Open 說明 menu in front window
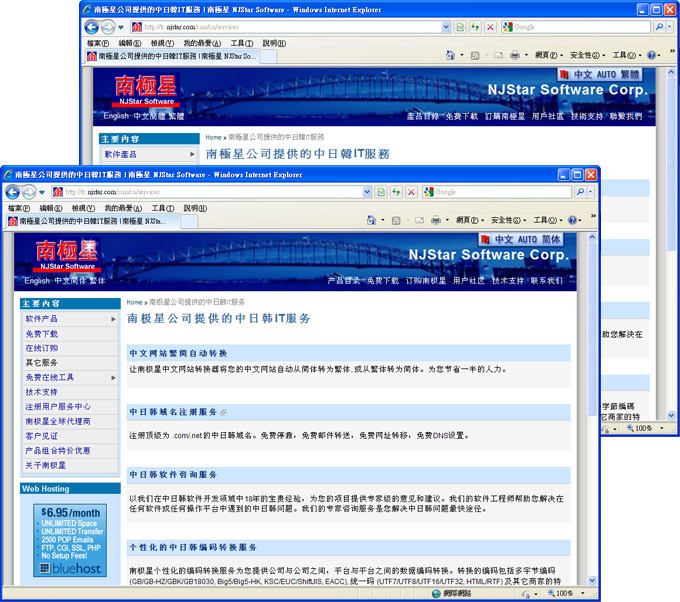This screenshot has height=602, width=680. click(x=195, y=208)
